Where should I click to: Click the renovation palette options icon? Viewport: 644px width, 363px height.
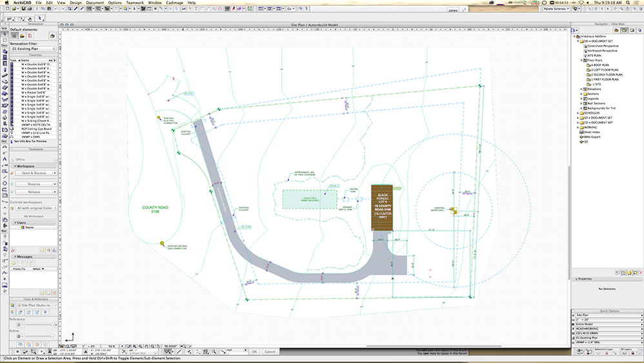tap(52, 36)
